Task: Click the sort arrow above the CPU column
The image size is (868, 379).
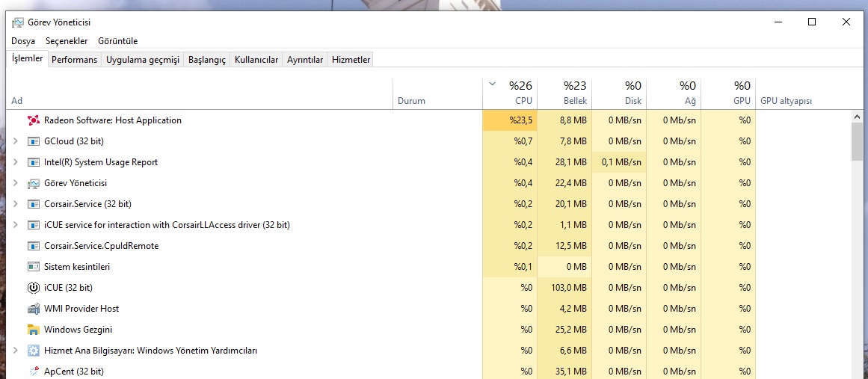Action: (x=493, y=84)
